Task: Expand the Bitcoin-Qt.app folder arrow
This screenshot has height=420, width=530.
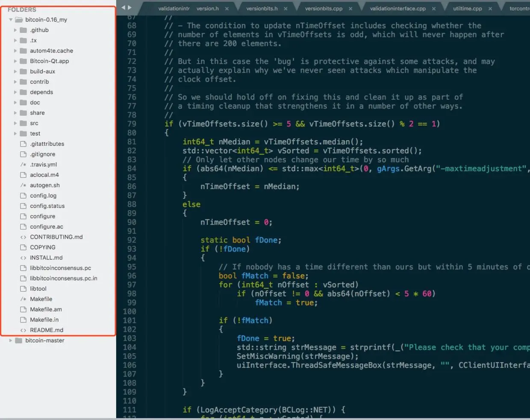Action: point(15,61)
